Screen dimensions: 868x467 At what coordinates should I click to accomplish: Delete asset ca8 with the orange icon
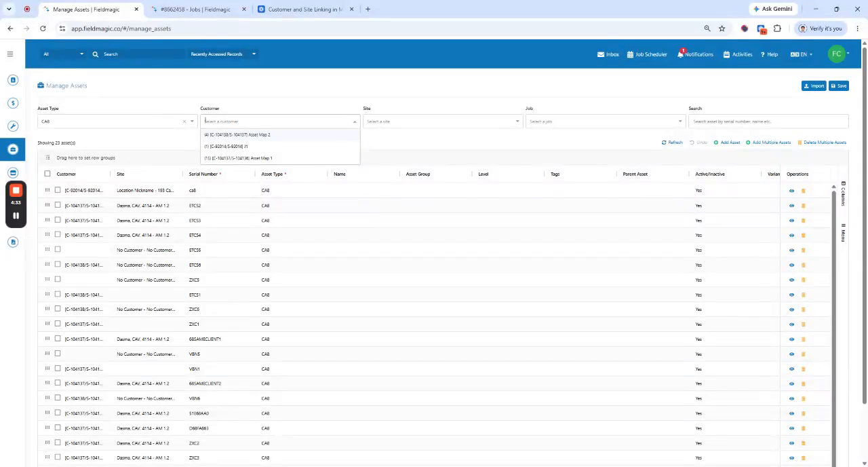pyautogui.click(x=804, y=191)
